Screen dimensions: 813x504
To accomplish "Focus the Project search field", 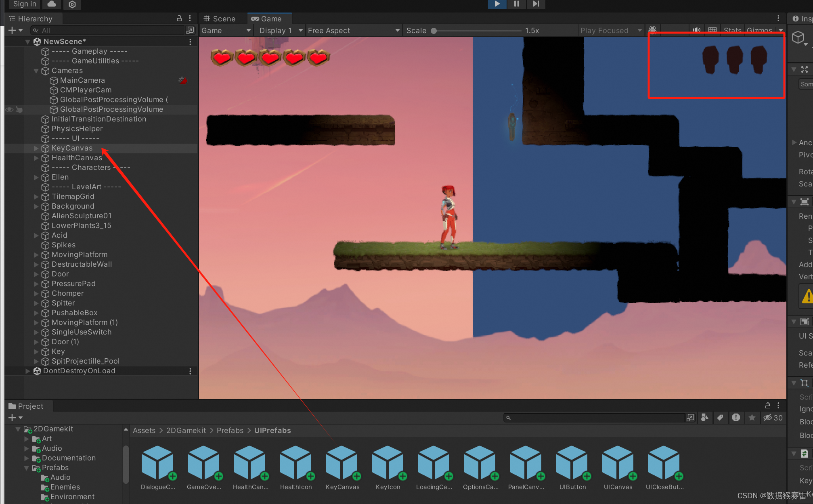I will [594, 418].
